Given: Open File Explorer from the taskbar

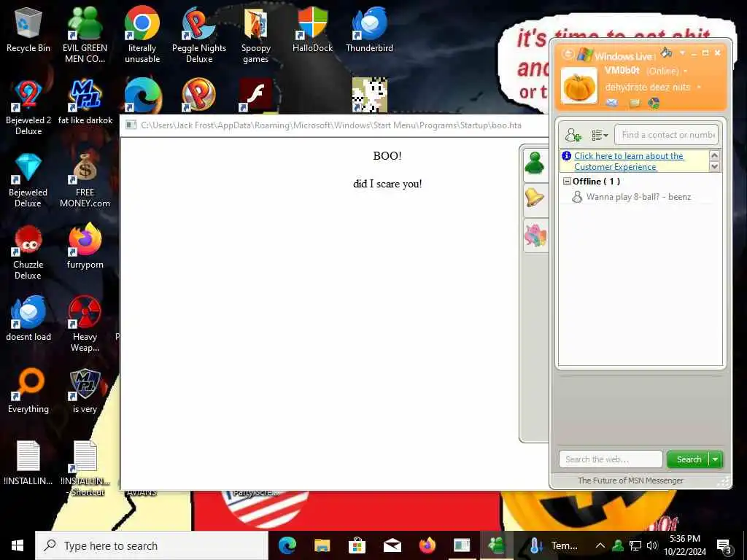Looking at the screenshot, I should (322, 545).
